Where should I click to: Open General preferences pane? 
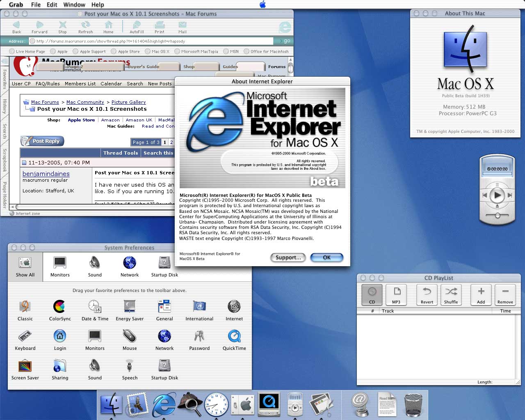pos(164,310)
